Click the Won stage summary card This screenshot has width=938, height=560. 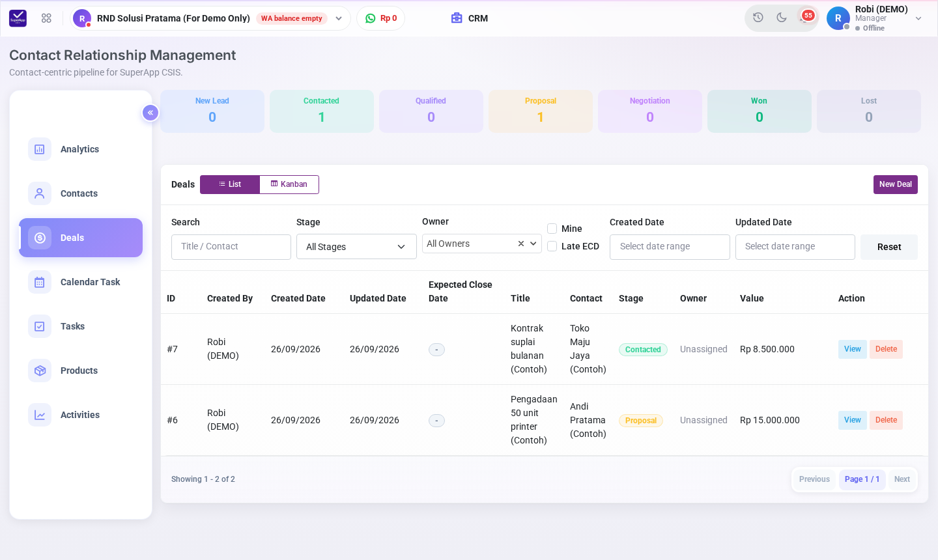click(x=760, y=111)
